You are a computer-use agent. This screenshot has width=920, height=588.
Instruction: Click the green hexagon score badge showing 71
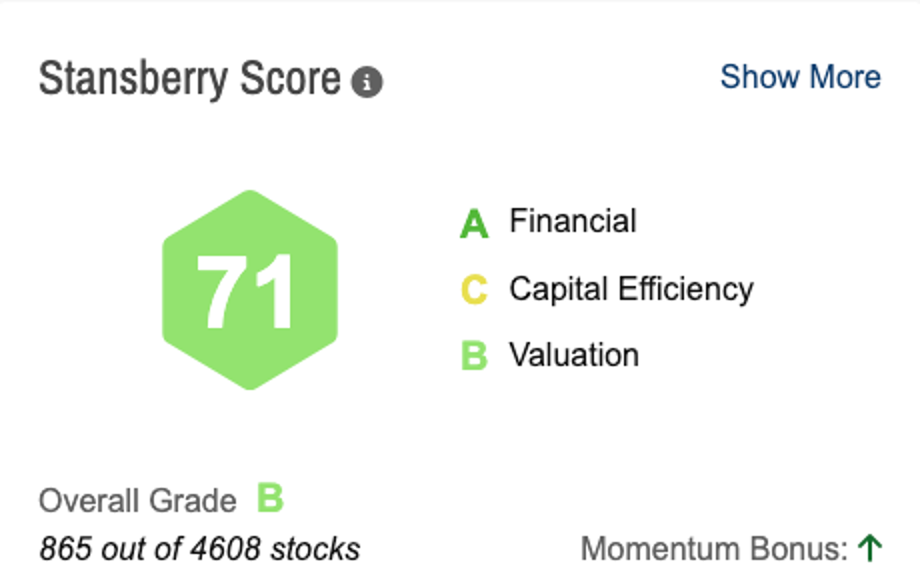[x=250, y=290]
